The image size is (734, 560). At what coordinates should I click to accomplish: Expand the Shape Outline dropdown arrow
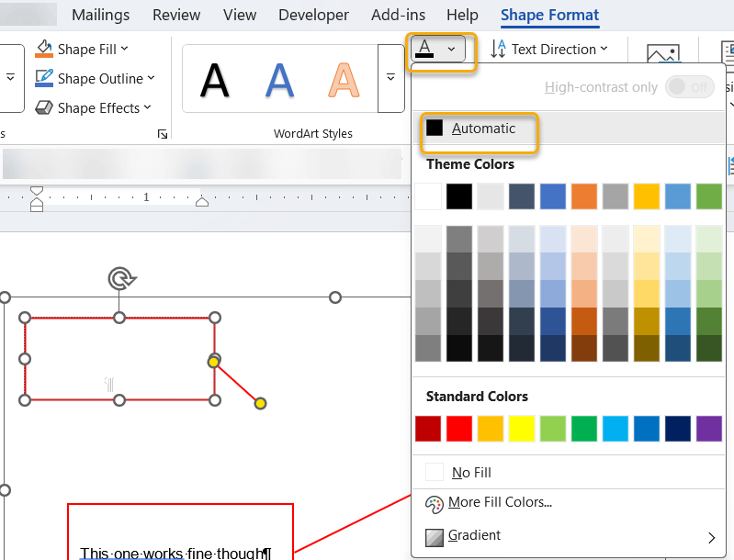point(151,78)
